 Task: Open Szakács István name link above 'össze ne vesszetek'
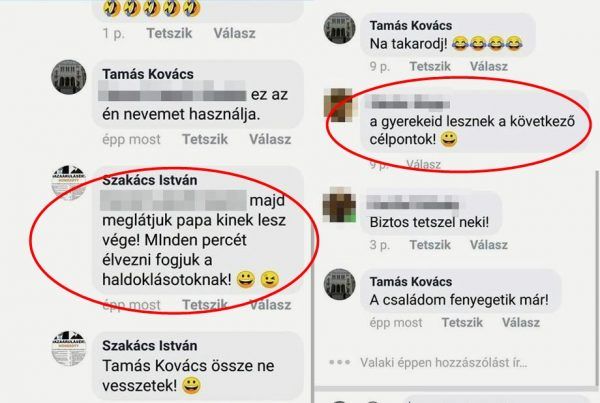tap(150, 346)
